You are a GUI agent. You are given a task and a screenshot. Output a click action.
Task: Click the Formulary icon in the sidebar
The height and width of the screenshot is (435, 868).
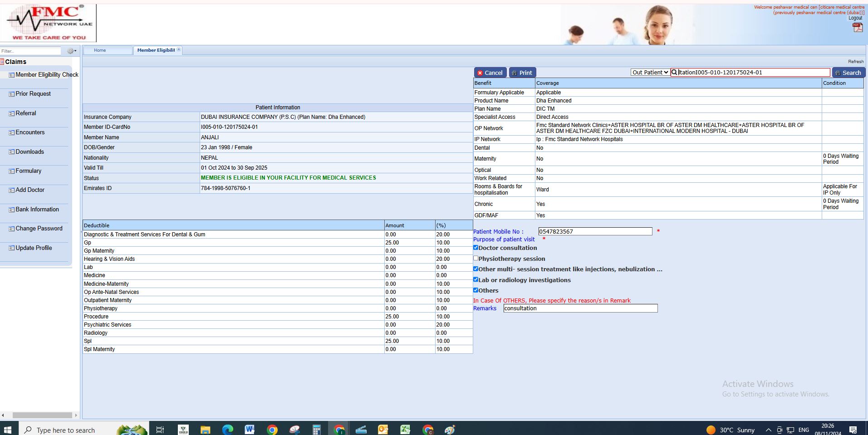click(12, 171)
